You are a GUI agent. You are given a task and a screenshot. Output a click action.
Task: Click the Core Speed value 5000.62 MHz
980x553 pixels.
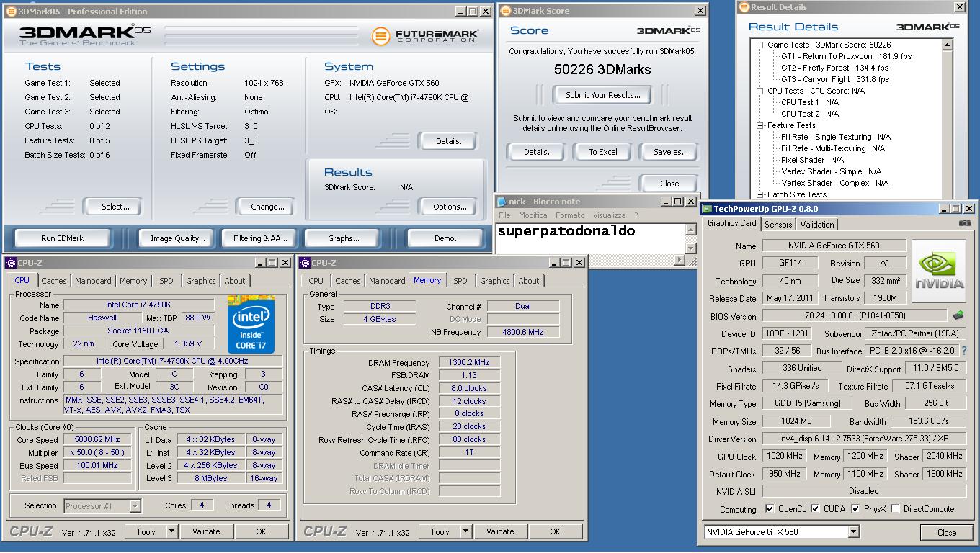98,439
